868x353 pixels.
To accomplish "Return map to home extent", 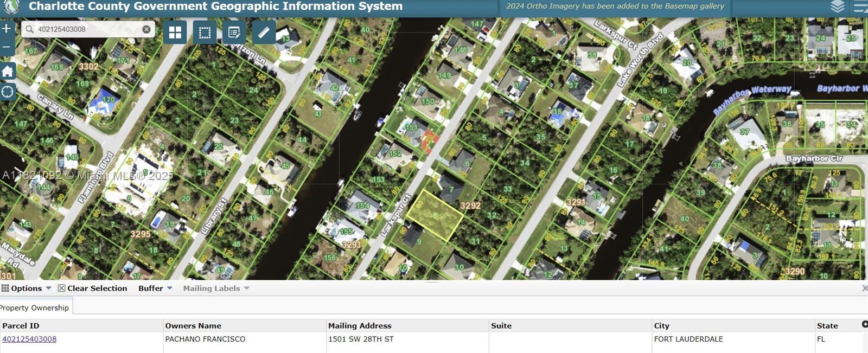I will click(x=8, y=71).
